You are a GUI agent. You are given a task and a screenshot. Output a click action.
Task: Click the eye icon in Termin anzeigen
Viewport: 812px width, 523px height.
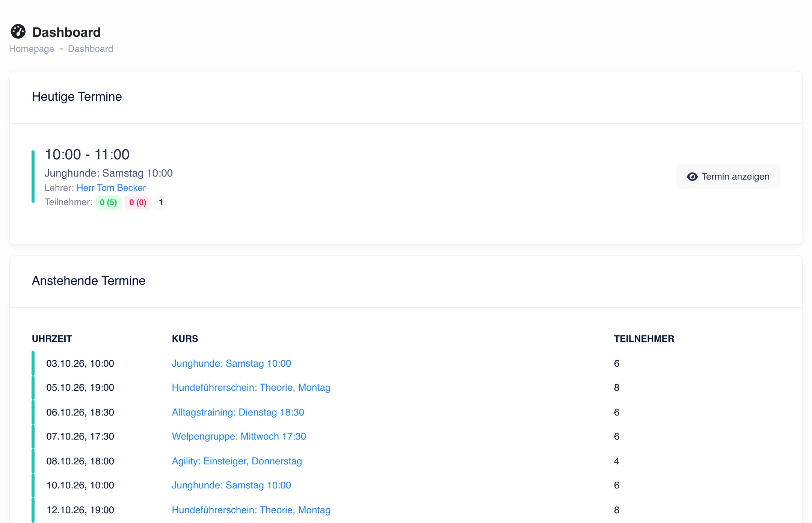click(692, 177)
